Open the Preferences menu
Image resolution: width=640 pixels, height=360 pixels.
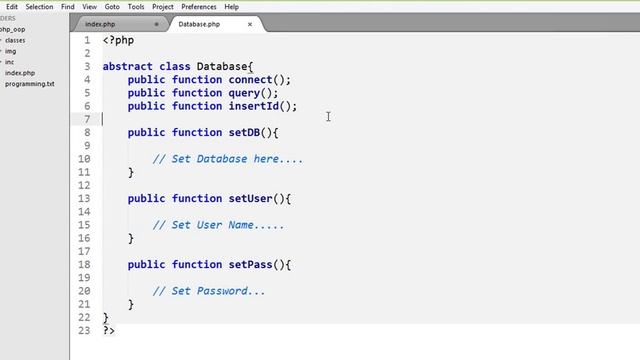199,7
